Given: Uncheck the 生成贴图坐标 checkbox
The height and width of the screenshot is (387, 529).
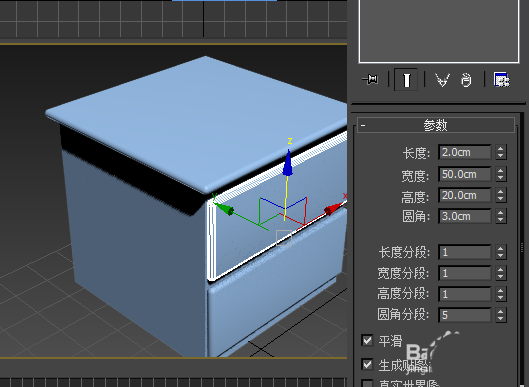Looking at the screenshot, I should tap(367, 364).
